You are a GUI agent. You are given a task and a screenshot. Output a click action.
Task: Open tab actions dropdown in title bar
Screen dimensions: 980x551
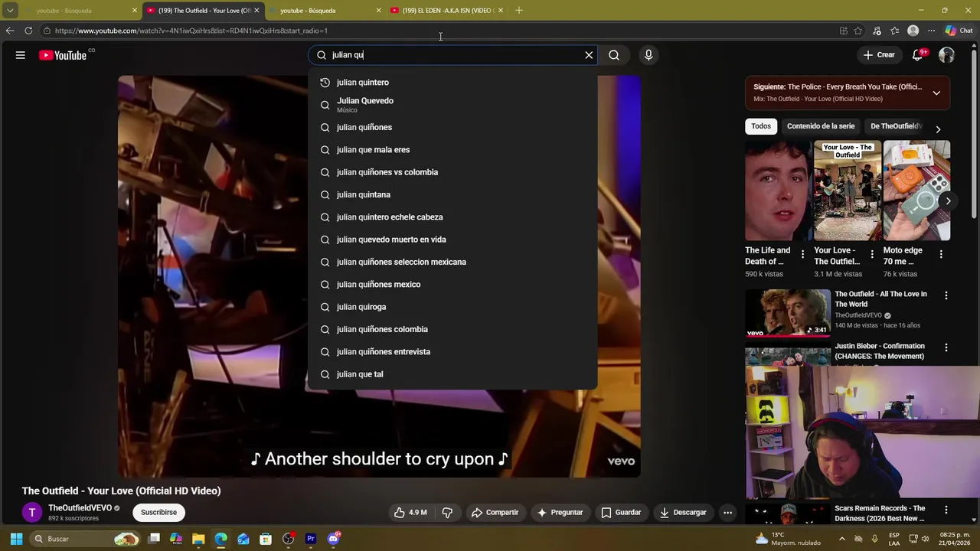(10, 11)
